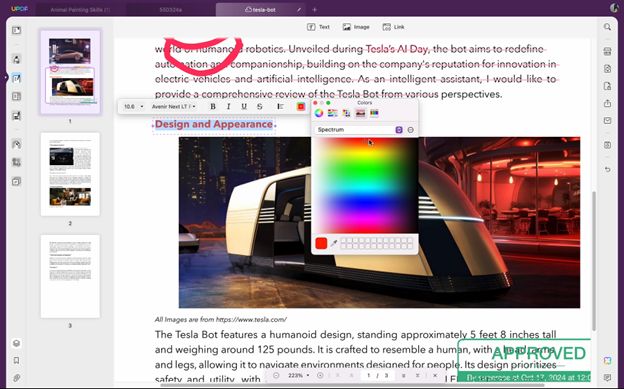Pick a green hue in the spectrum area
This screenshot has height=389, width=624.
(x=365, y=169)
